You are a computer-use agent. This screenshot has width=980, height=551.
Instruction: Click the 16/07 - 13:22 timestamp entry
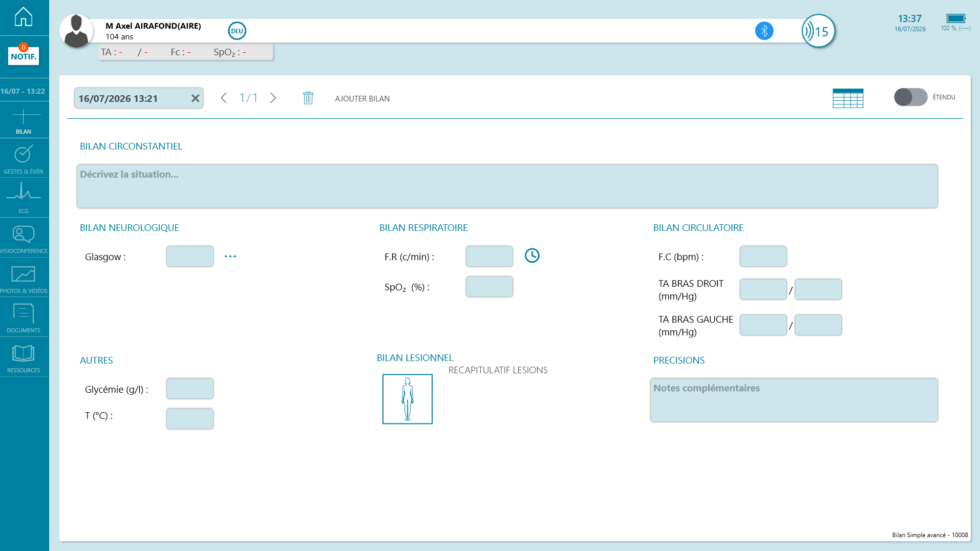pos(24,91)
